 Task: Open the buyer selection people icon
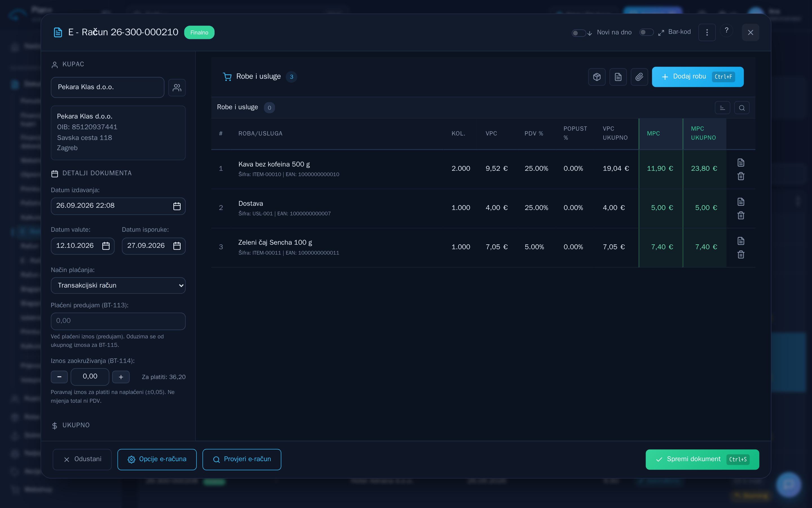(177, 88)
